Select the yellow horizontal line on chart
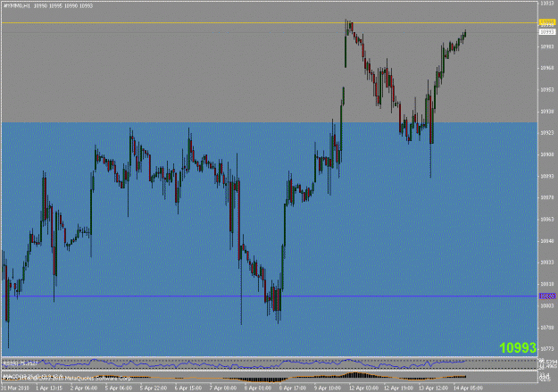558x392 pixels. 270,23
